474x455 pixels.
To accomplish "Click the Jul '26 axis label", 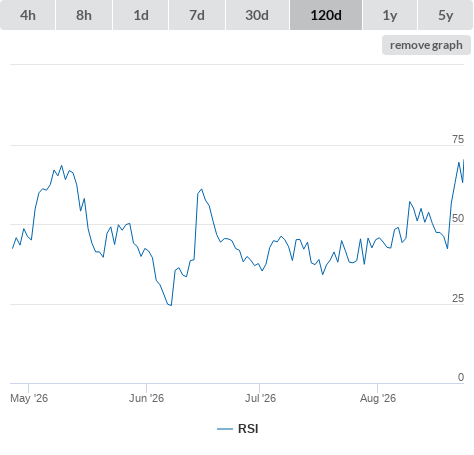I will 260,398.
